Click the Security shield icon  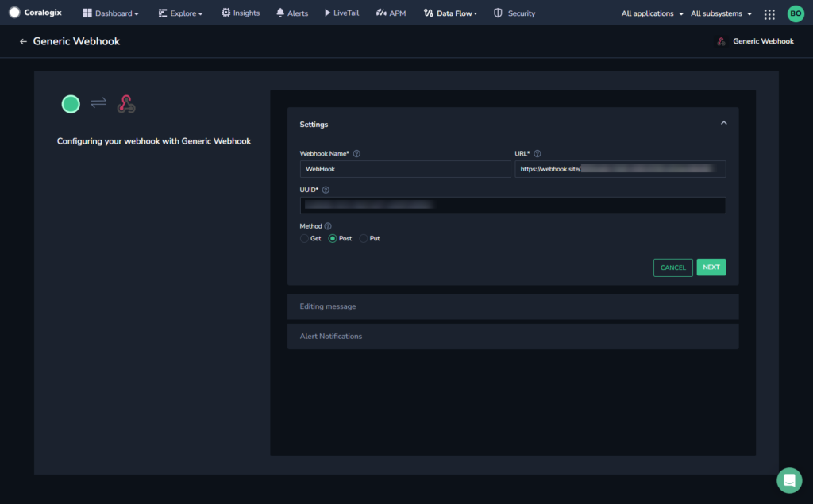tap(498, 13)
